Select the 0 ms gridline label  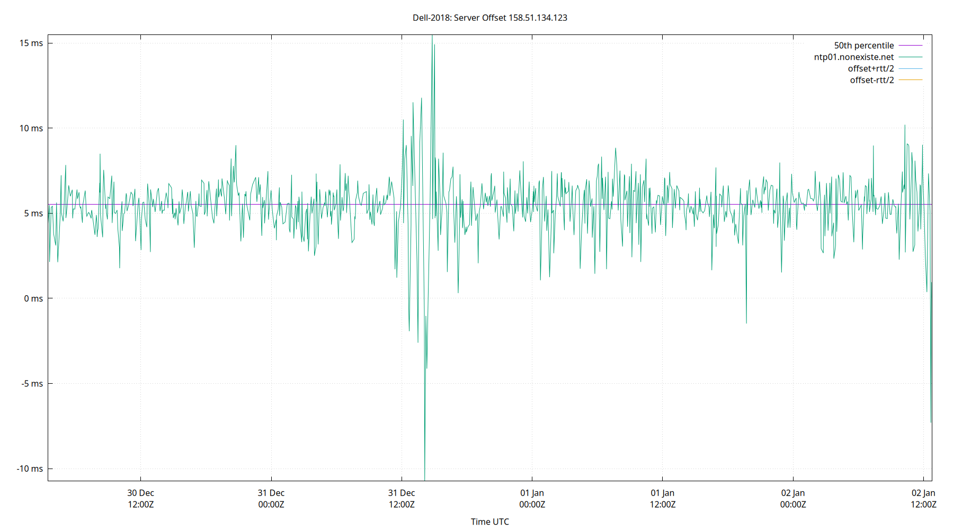[x=33, y=298]
